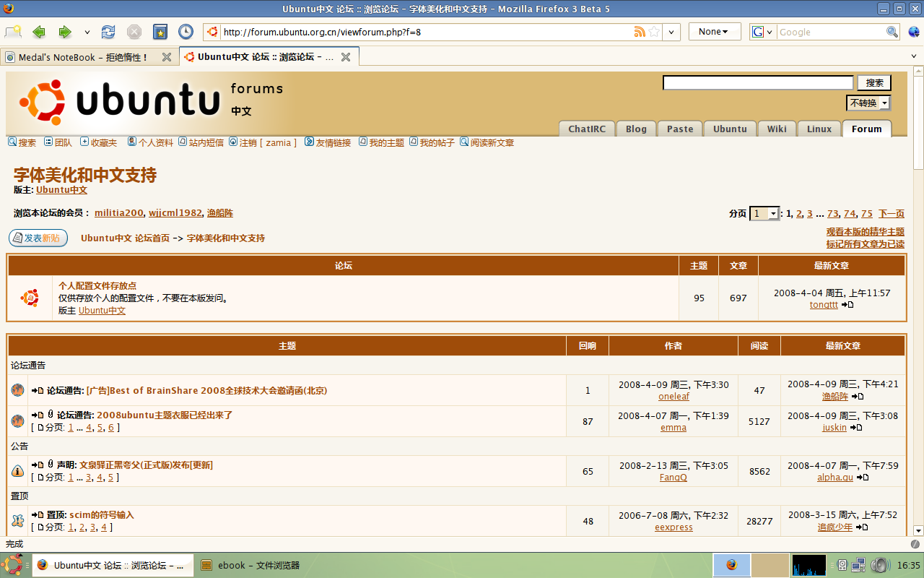Open the Linux tab
Image resolution: width=924 pixels, height=578 pixels.
819,129
